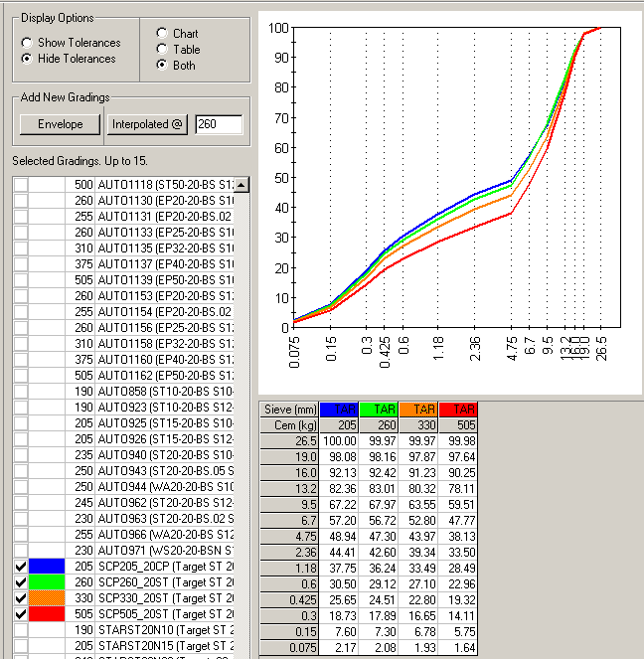Untick the SCP505_20ST grading checkbox

pyautogui.click(x=21, y=613)
